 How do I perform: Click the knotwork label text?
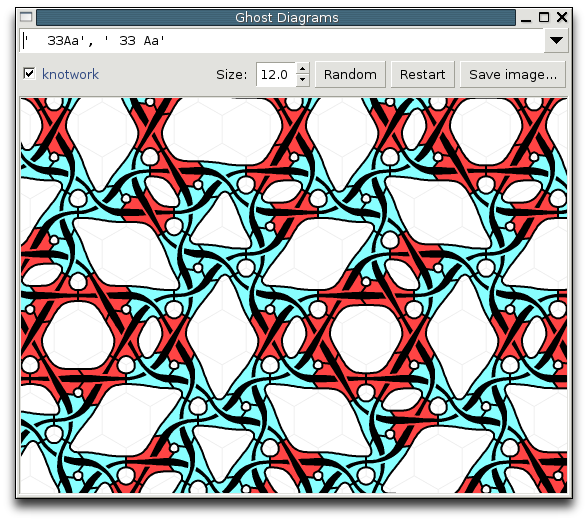click(70, 74)
